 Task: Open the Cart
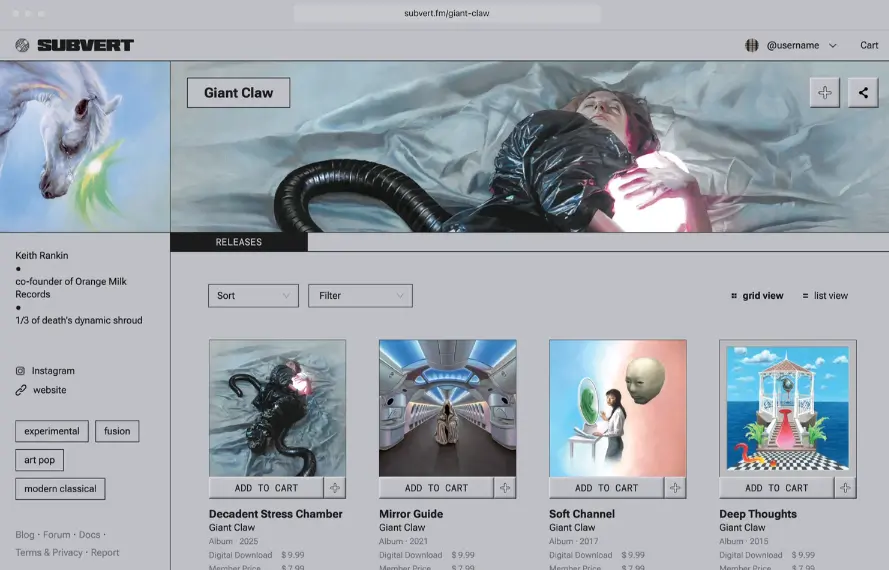click(x=869, y=45)
